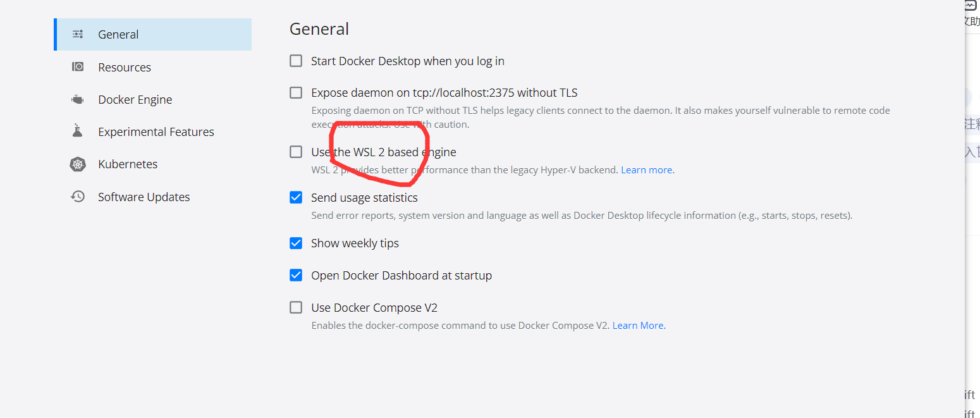The width and height of the screenshot is (980, 418).
Task: Turn off Open Docker Dashboard at startup
Action: pos(296,275)
